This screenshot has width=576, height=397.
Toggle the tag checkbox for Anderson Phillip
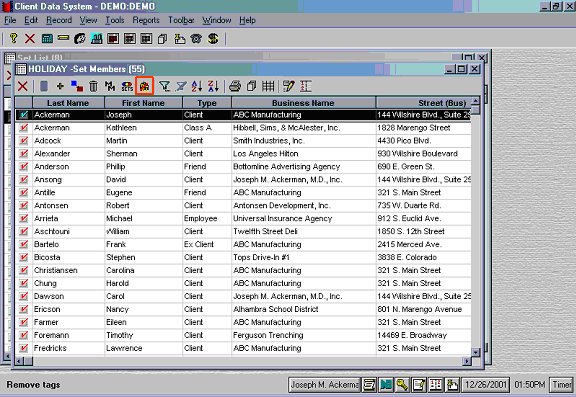click(24, 167)
